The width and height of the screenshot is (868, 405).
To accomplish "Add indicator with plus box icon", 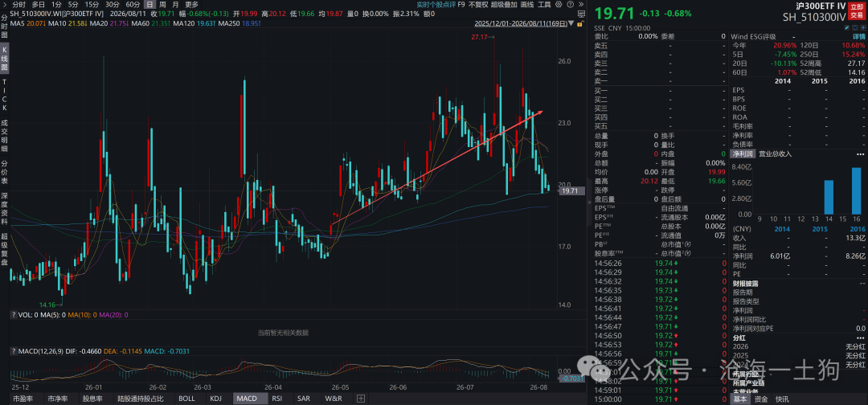I will [x=362, y=398].
